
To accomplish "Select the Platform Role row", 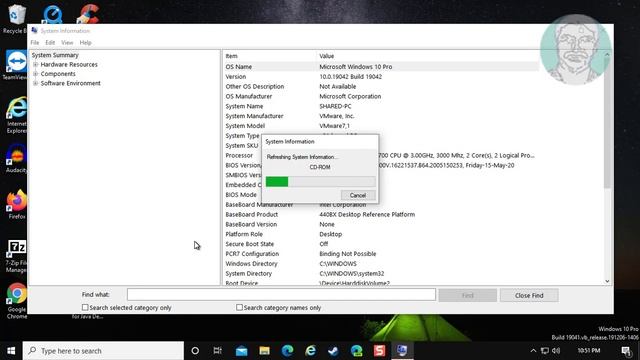I will click(x=382, y=234).
